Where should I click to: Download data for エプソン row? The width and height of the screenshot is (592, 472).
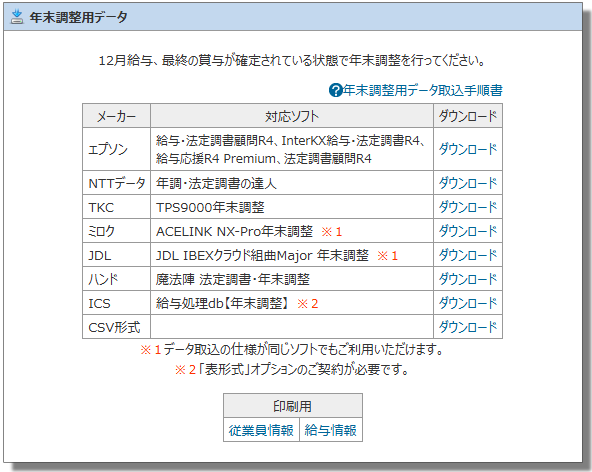(x=468, y=149)
